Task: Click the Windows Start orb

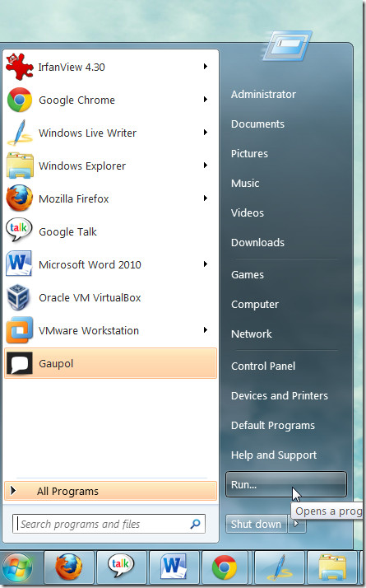Action: pyautogui.click(x=17, y=567)
